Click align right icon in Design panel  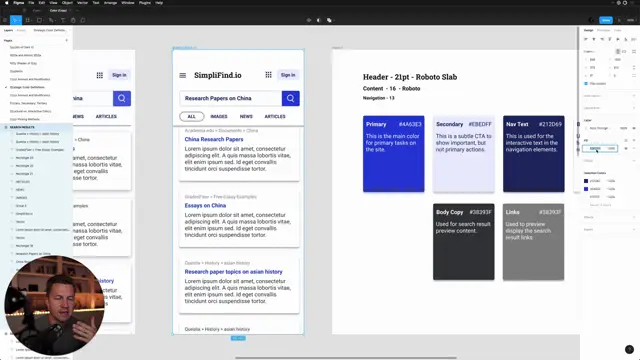click(x=602, y=39)
